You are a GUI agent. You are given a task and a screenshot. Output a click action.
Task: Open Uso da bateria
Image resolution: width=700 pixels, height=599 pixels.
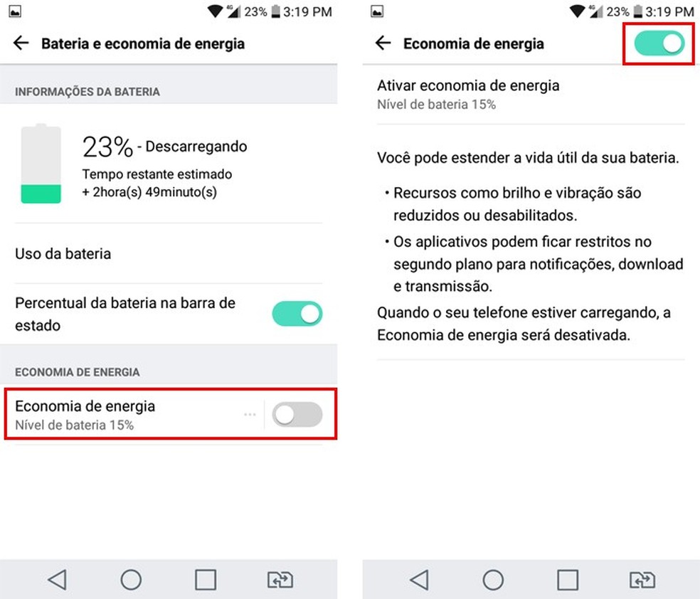(169, 253)
